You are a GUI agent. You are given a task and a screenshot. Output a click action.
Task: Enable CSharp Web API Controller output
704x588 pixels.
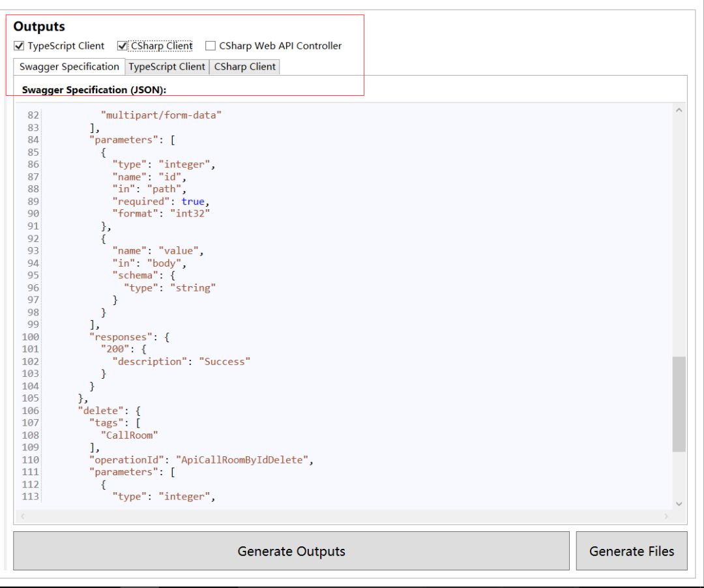pyautogui.click(x=211, y=46)
